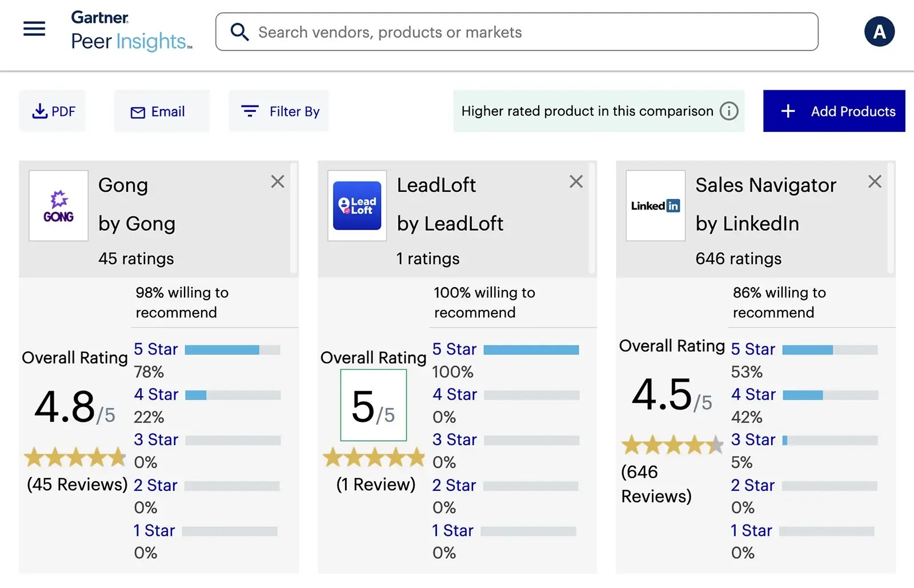Open Sales Navigator's 2 Star reviews
914x588 pixels.
click(753, 485)
